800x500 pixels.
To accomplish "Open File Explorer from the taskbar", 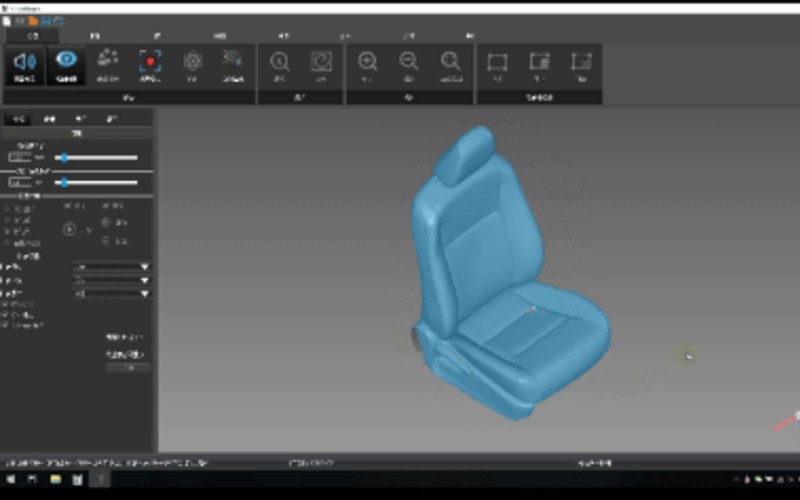I will click(x=55, y=479).
